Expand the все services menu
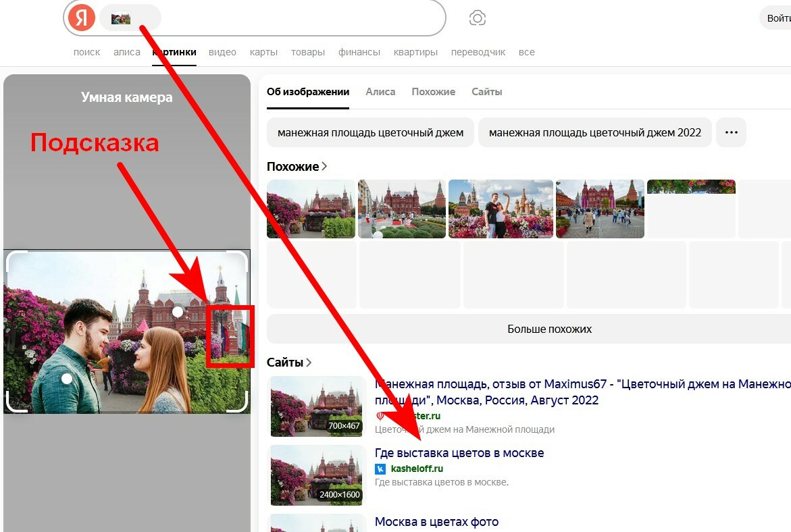The width and height of the screenshot is (791, 532). pyautogui.click(x=527, y=52)
